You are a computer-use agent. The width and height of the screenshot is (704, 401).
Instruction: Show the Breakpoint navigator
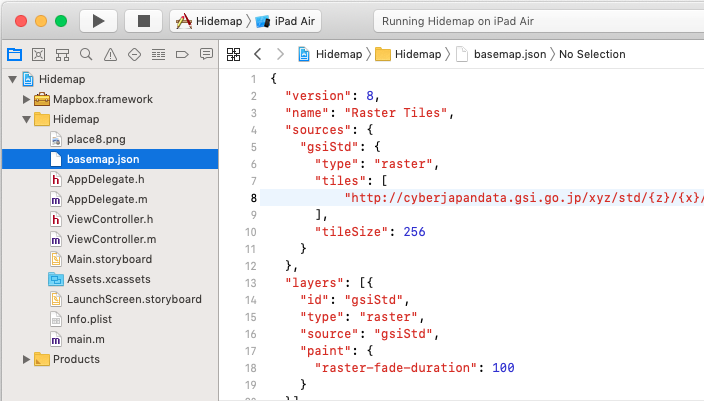181,54
